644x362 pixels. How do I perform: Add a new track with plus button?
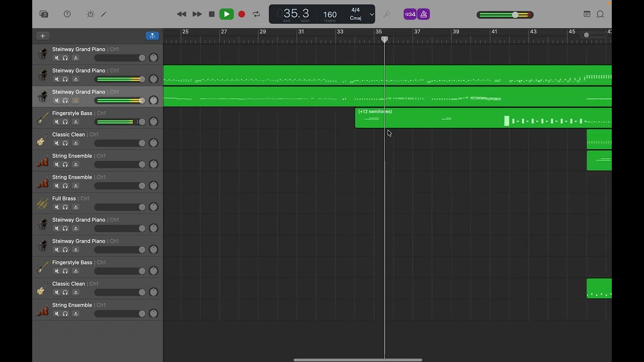(x=43, y=36)
